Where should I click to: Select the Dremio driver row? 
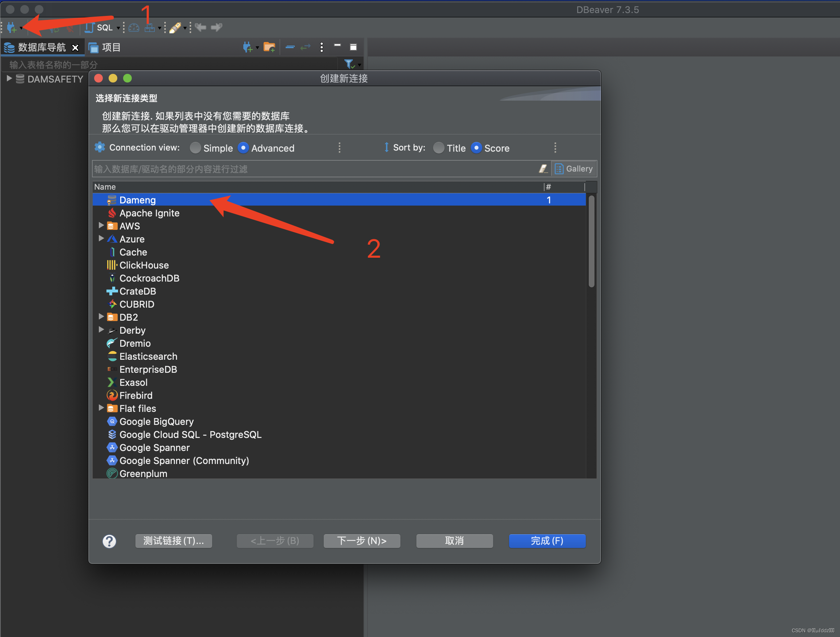(339, 343)
